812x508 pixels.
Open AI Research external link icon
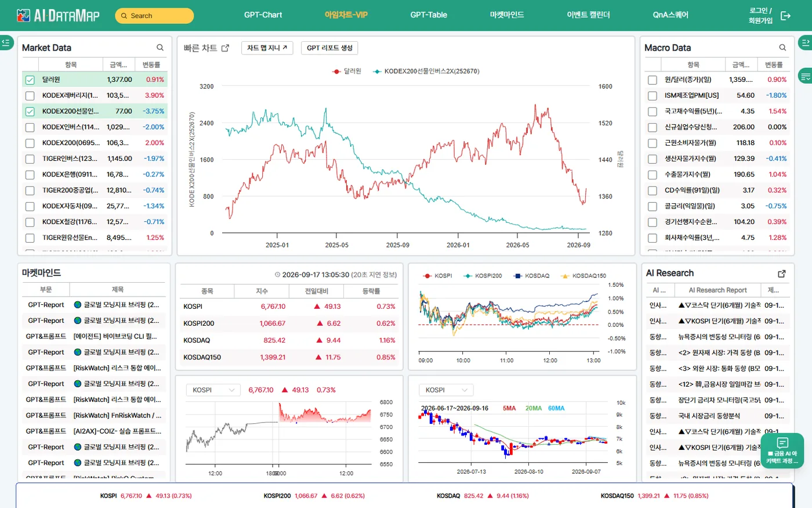tap(781, 273)
